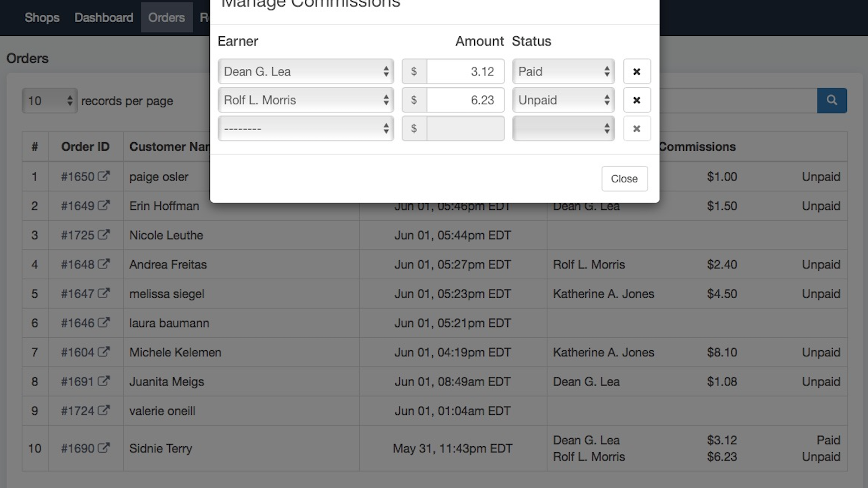The height and width of the screenshot is (488, 868).
Task: Open the records per page selector
Action: pyautogui.click(x=49, y=101)
